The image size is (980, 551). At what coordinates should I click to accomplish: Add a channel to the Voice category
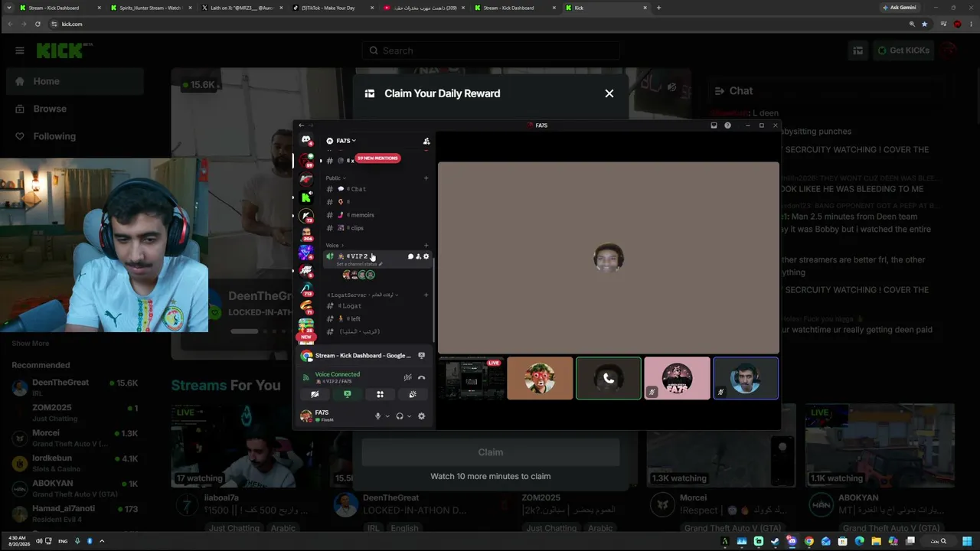coord(426,246)
